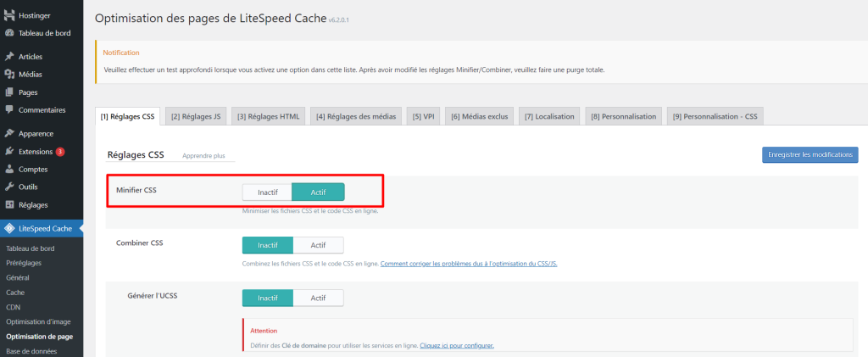Click the Commentaires bubble icon

pyautogui.click(x=8, y=110)
